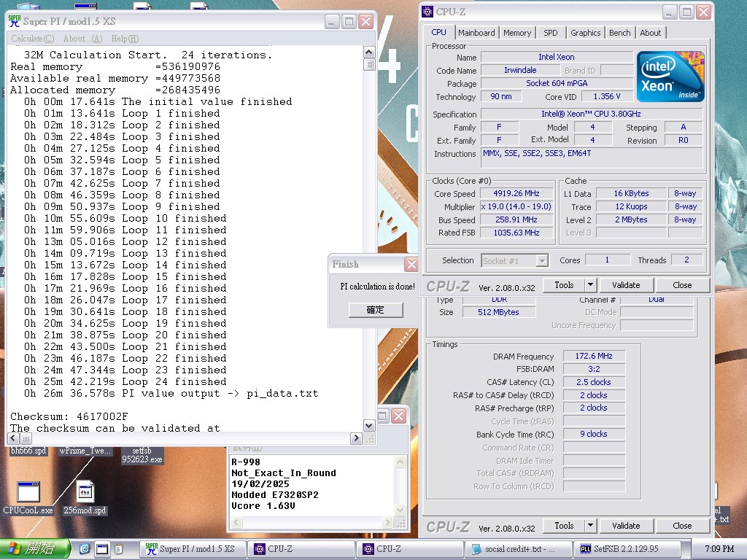Select the wPrime_Twe... desktop item

point(85,451)
